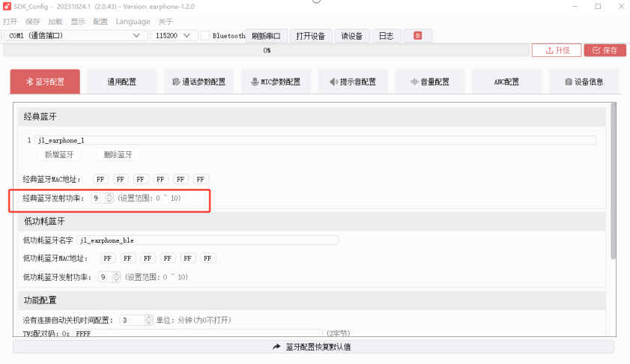The height and width of the screenshot is (364, 630).
Task: Switch to the 设备信息 tab
Action: (584, 82)
